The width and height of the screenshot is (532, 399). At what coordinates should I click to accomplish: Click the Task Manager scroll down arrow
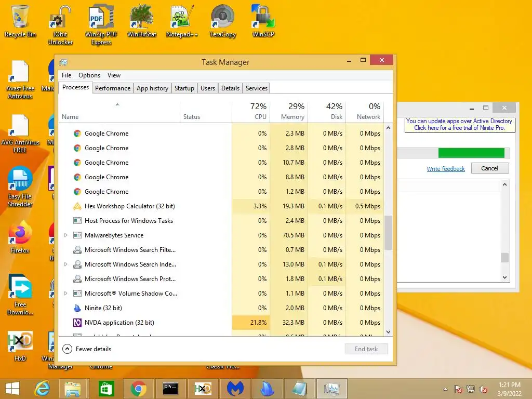click(389, 332)
